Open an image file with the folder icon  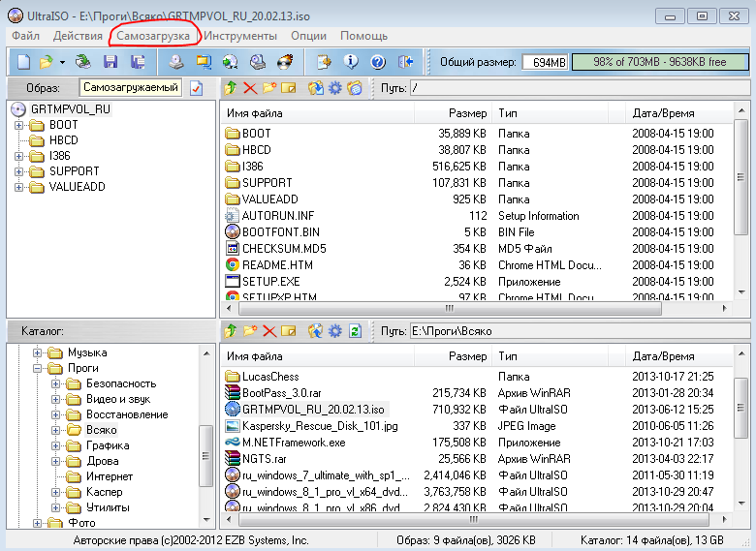pos(46,62)
